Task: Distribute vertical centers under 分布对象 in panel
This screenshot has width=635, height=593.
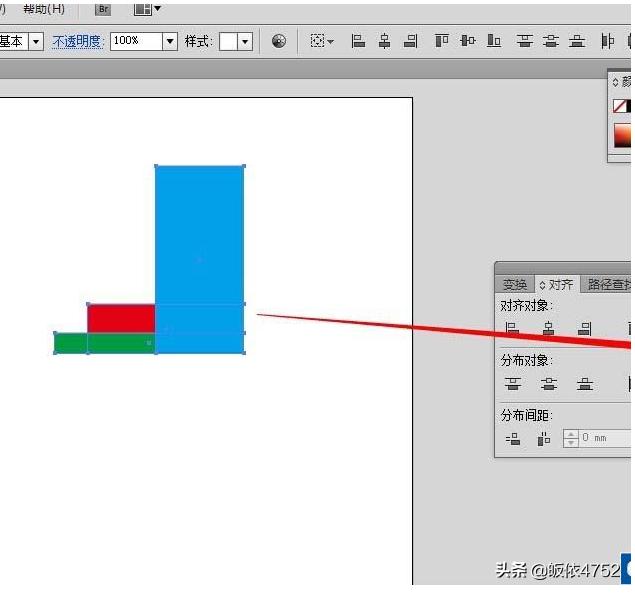Action: pos(549,384)
